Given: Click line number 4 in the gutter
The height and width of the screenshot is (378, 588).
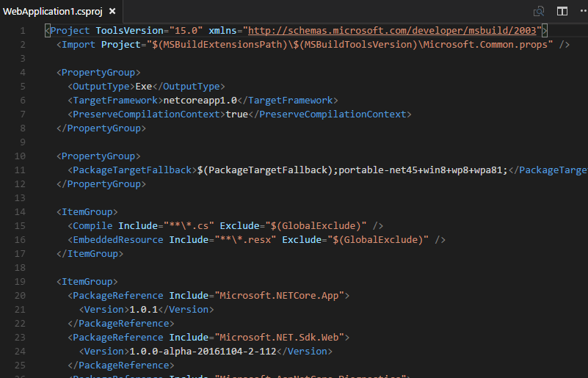Looking at the screenshot, I should point(23,73).
